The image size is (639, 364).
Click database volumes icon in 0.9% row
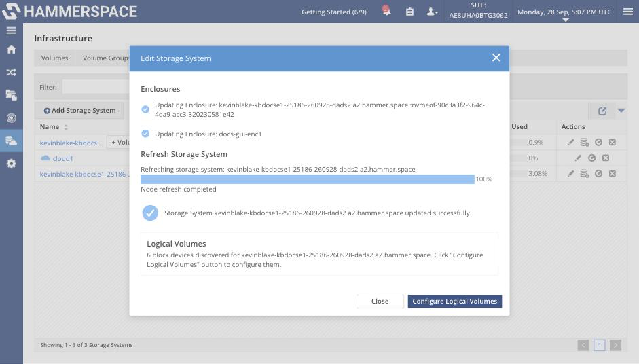click(x=585, y=142)
